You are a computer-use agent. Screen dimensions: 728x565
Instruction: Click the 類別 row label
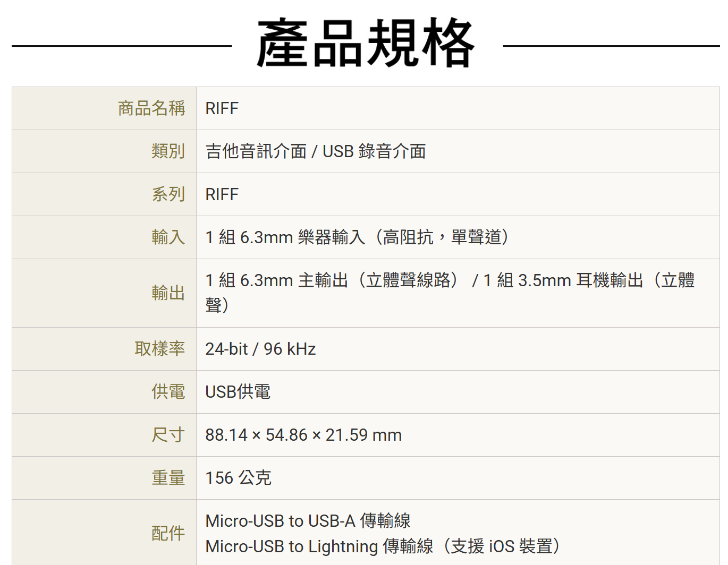[x=168, y=151]
